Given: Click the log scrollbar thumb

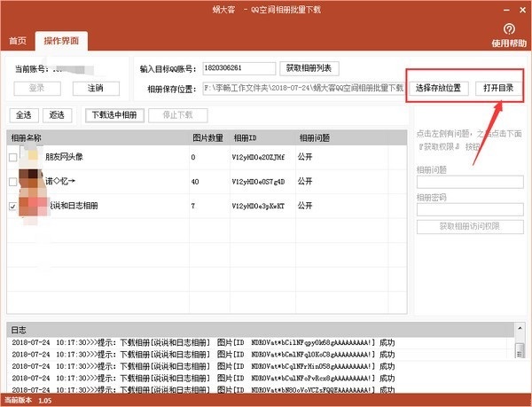Looking at the screenshot, I should [520, 351].
